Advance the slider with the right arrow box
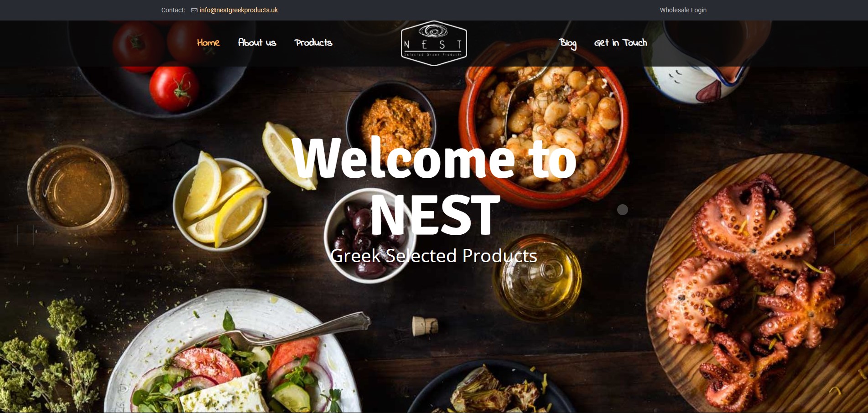This screenshot has height=413, width=868. point(842,235)
